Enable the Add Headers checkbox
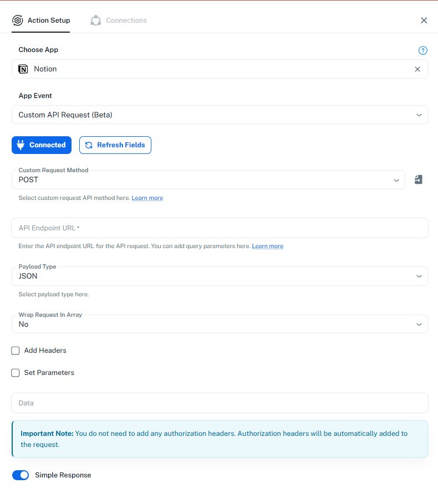438x504 pixels. coord(16,351)
